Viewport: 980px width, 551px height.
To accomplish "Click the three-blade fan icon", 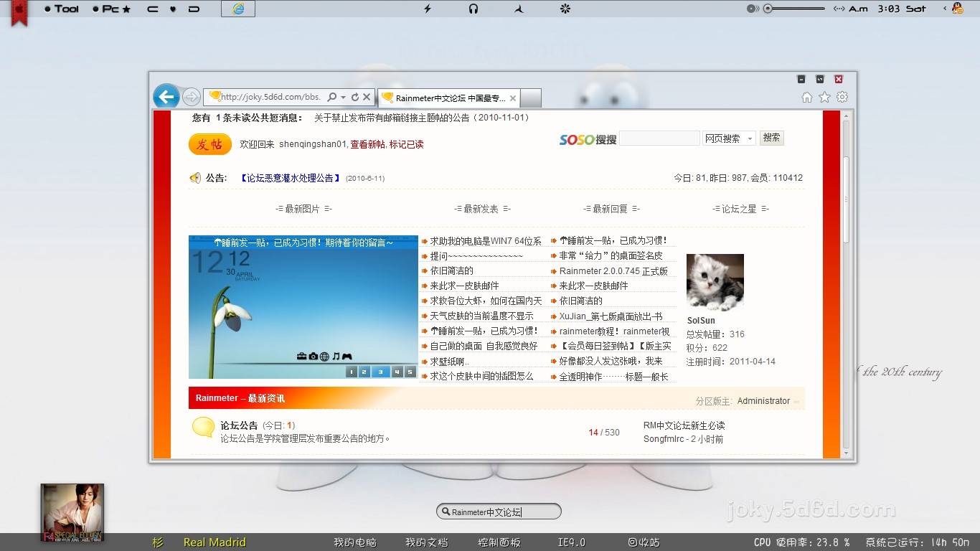I will click(x=519, y=9).
